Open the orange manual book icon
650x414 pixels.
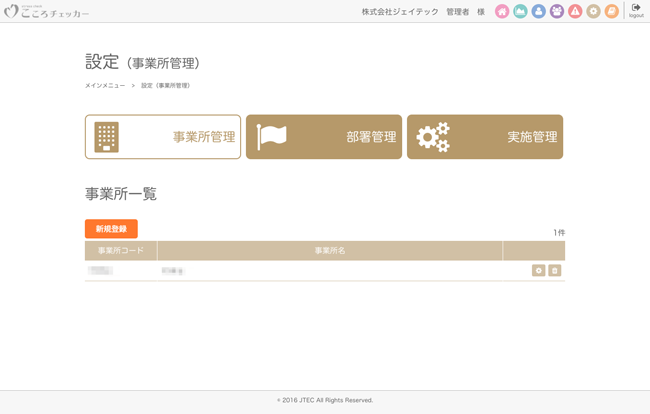[611, 12]
